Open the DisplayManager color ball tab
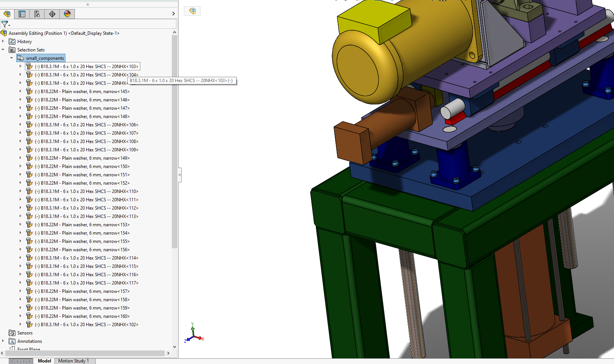This screenshot has height=364, width=614. [67, 14]
